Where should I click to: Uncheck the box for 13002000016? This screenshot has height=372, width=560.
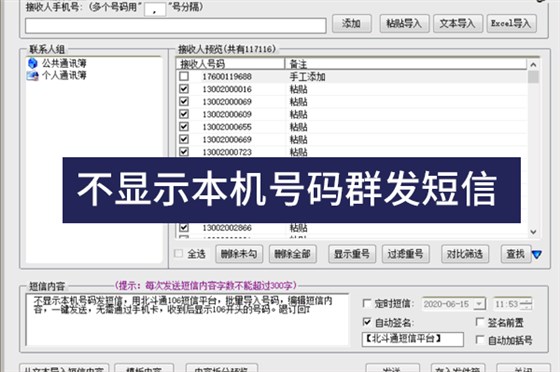[x=184, y=89]
